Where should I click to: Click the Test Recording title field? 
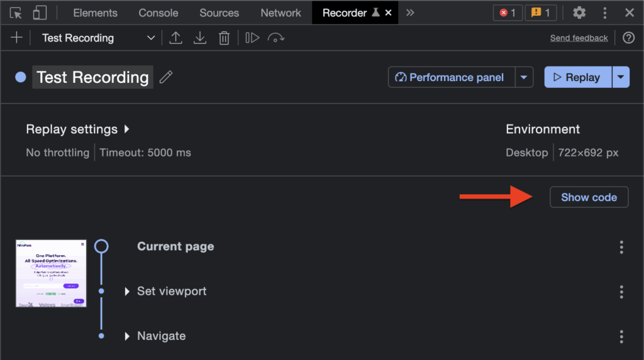click(x=93, y=77)
